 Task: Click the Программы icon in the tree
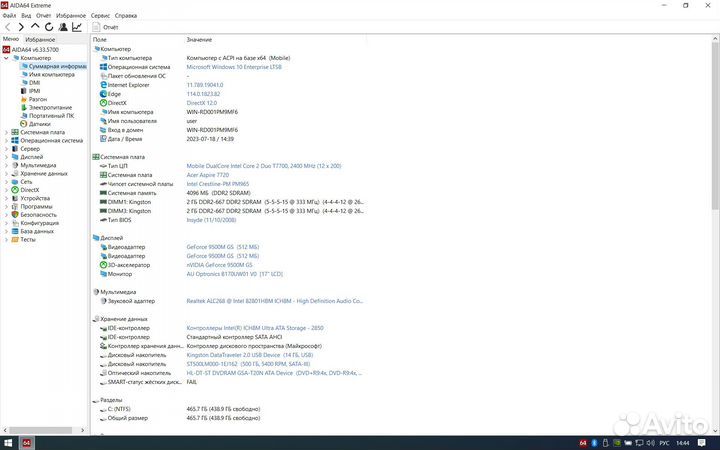click(x=15, y=207)
